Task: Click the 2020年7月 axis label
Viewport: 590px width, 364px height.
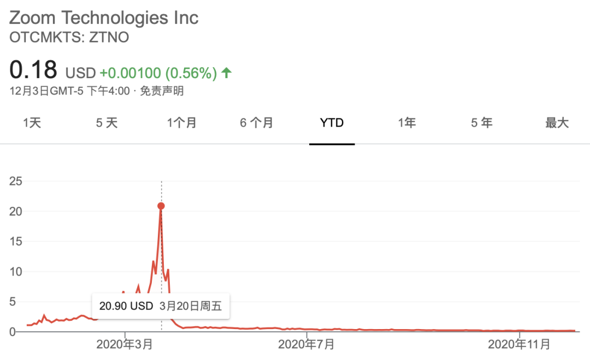Action: tap(306, 344)
